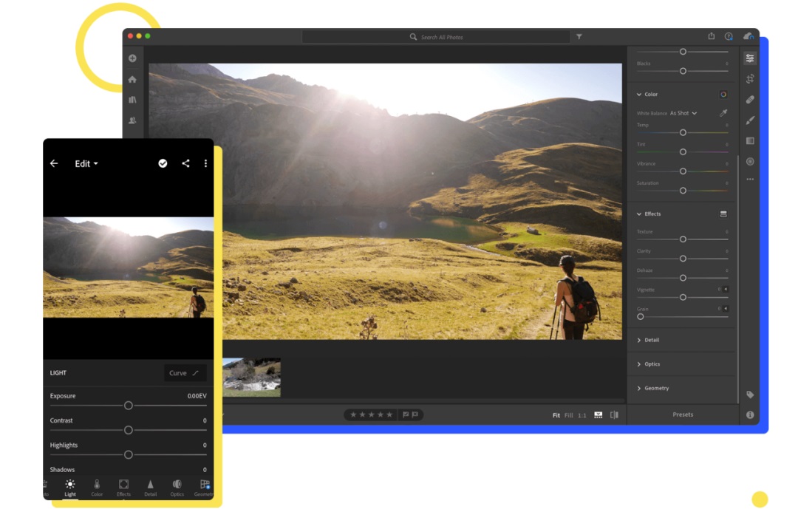798x532 pixels.
Task: Open the Keywords tag icon
Action: pos(750,395)
